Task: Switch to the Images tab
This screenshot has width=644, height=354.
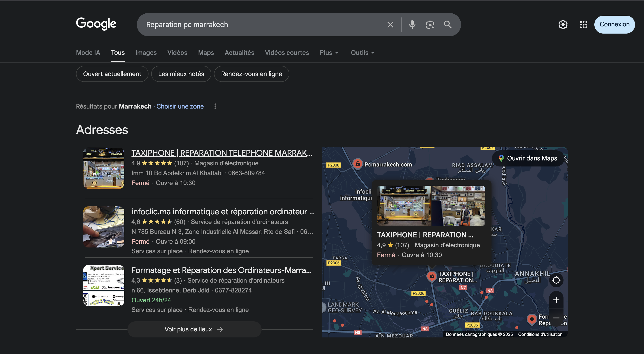Action: (x=146, y=53)
